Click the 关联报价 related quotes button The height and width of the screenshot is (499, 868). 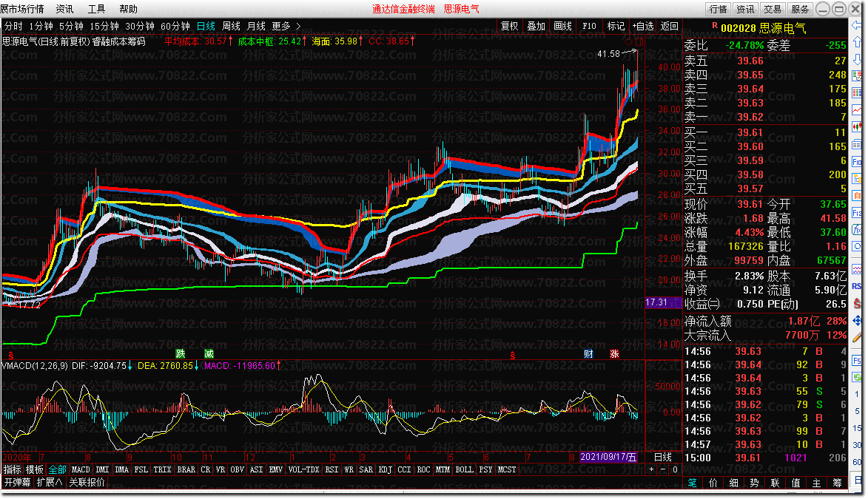point(87,483)
